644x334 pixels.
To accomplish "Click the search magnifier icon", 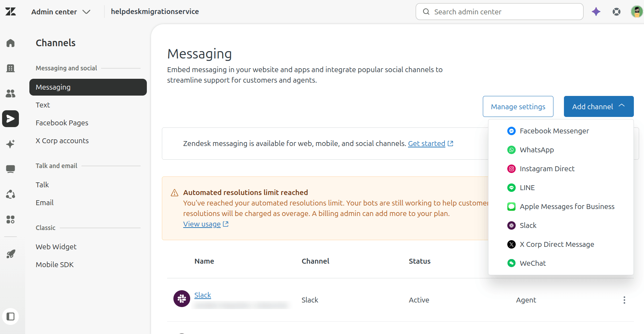I will click(x=426, y=12).
